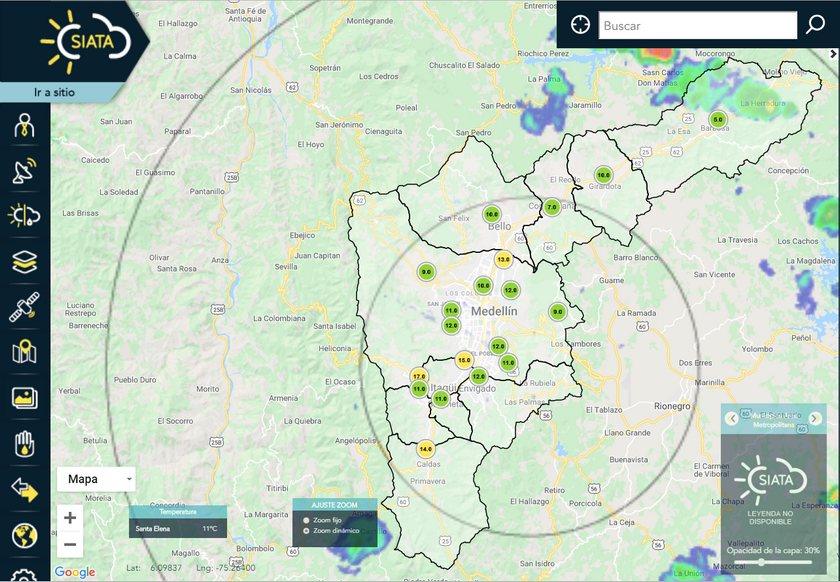The width and height of the screenshot is (840, 582).
Task: Click the person icon in the sidebar
Action: (x=24, y=126)
